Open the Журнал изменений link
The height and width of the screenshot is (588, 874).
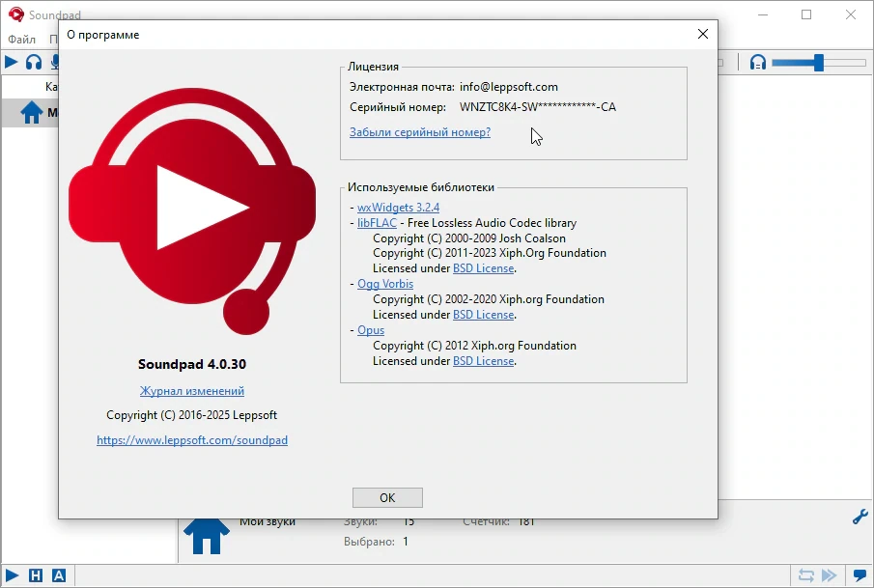pyautogui.click(x=192, y=391)
